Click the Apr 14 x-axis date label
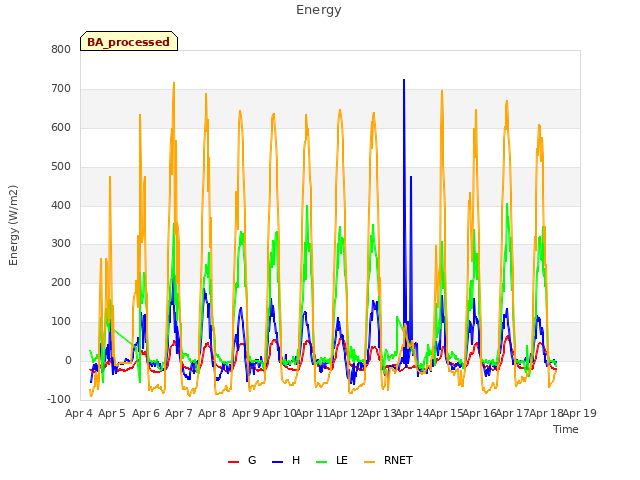The image size is (640, 480). [x=412, y=413]
